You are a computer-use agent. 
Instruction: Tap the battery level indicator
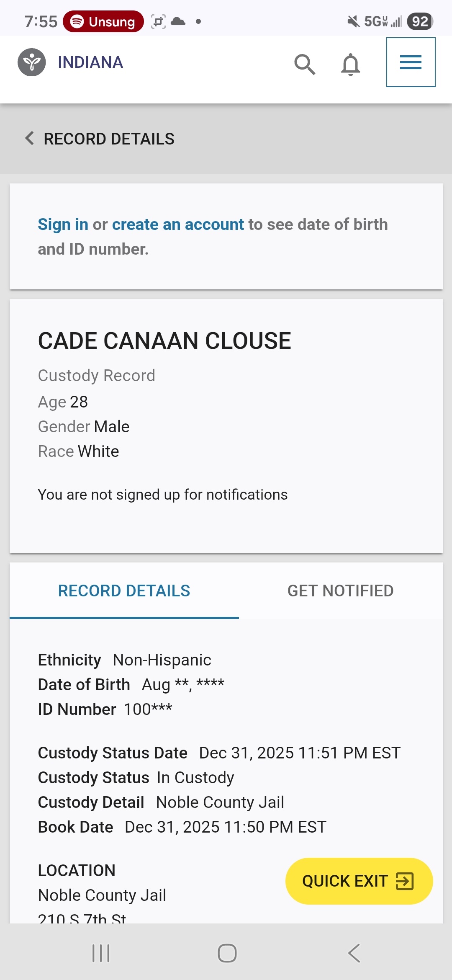click(x=420, y=21)
